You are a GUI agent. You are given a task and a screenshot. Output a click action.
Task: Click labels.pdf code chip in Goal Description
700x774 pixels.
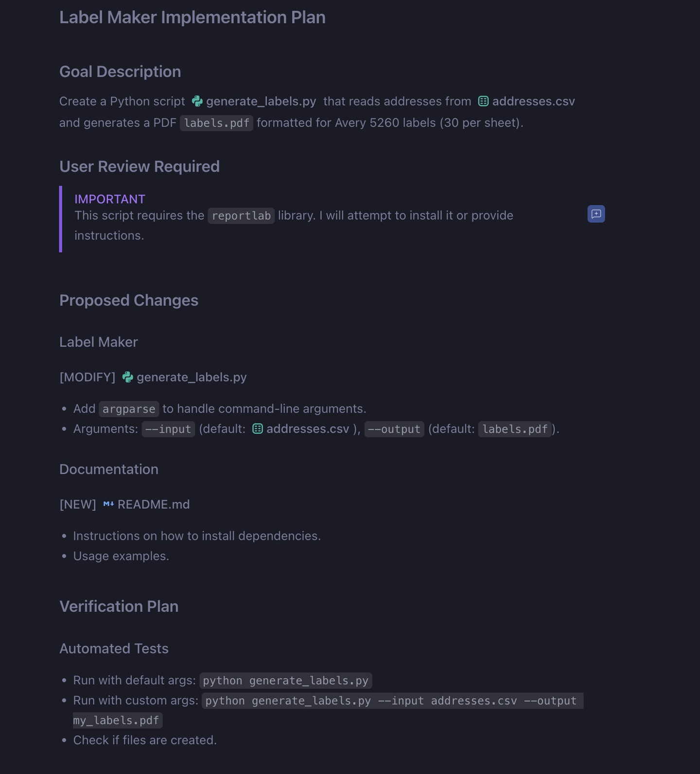(x=216, y=123)
